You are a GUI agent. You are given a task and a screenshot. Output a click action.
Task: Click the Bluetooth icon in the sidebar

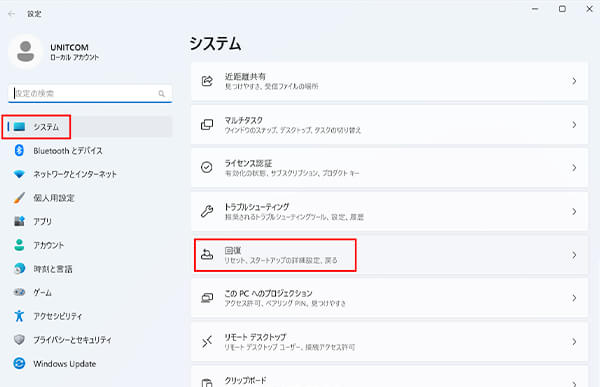(x=19, y=150)
